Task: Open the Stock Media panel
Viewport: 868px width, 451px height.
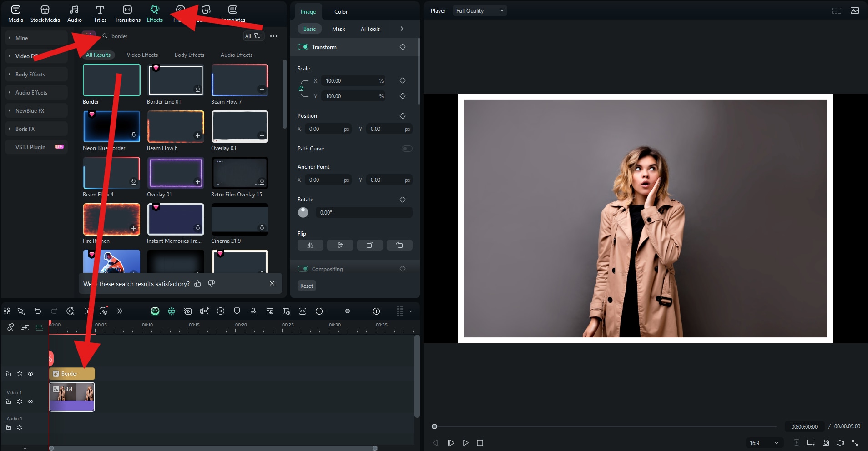Action: tap(45, 14)
